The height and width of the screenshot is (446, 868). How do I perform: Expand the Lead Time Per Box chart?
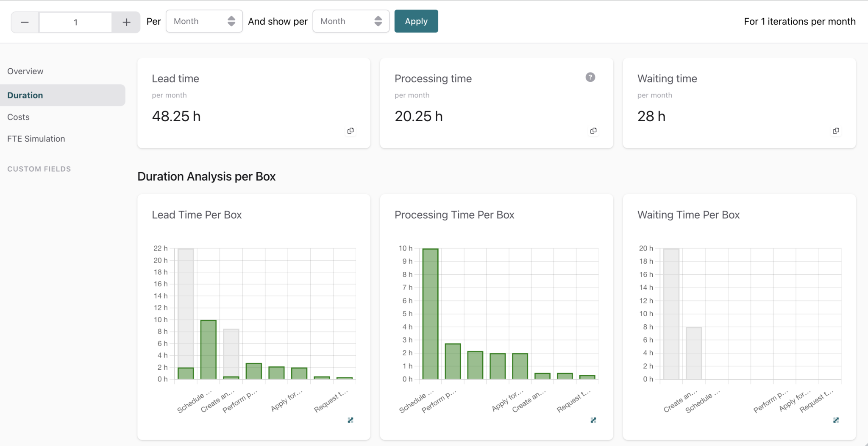coord(350,420)
